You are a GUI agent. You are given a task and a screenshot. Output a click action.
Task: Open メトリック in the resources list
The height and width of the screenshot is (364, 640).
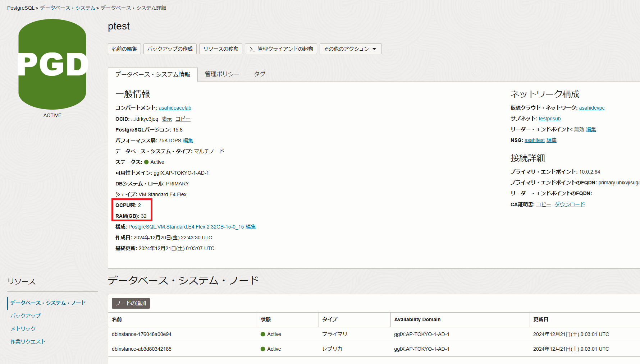(x=23, y=329)
